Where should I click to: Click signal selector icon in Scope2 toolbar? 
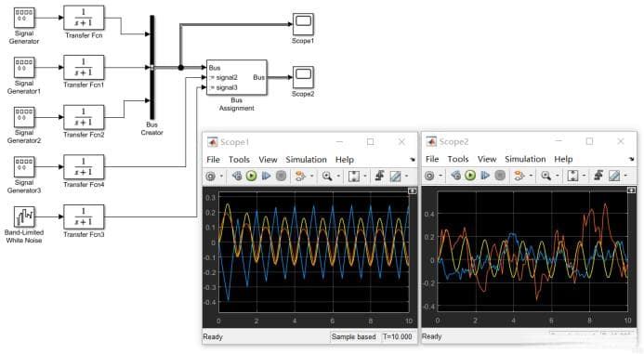(x=519, y=176)
